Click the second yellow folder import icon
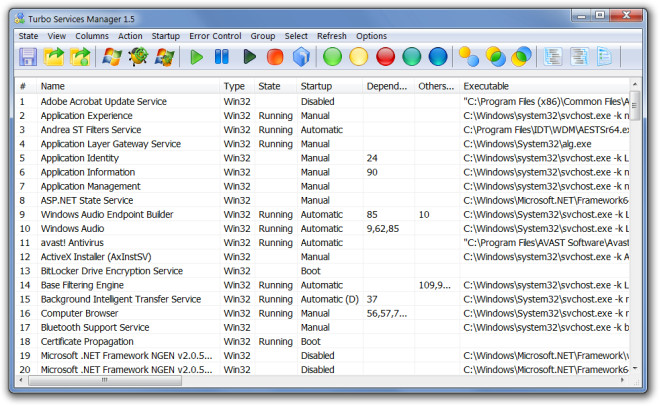660x406 pixels. pos(80,57)
